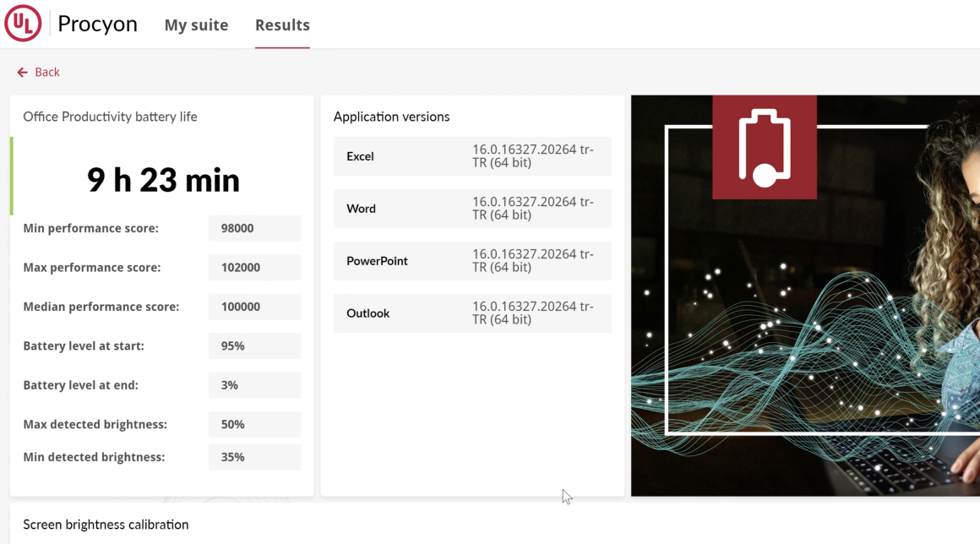This screenshot has width=980, height=544.
Task: Open the My suite tab
Action: 196,25
